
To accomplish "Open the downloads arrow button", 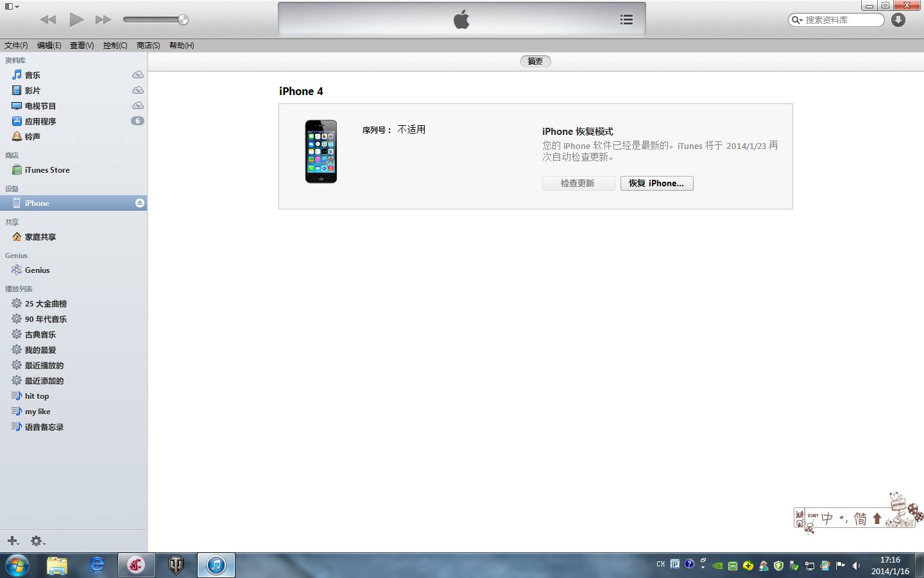I will coord(898,20).
